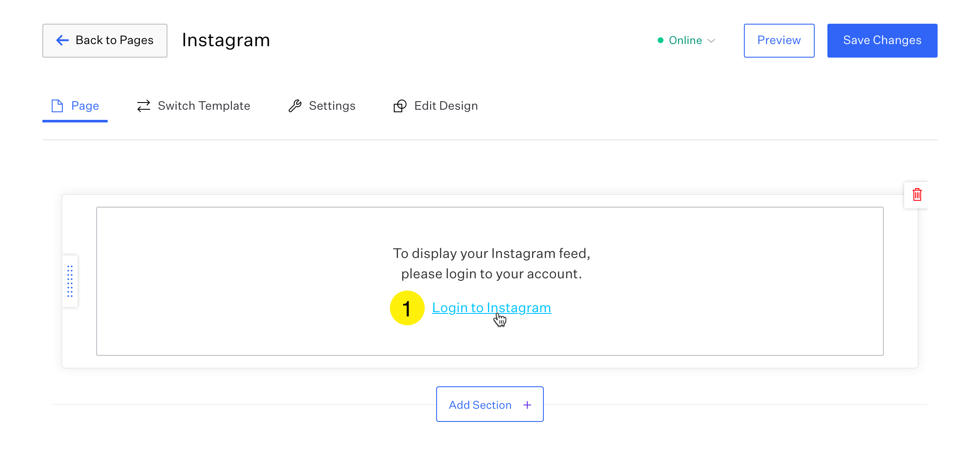Click the plus icon in Add Section
The width and height of the screenshot is (980, 449).
point(527,405)
